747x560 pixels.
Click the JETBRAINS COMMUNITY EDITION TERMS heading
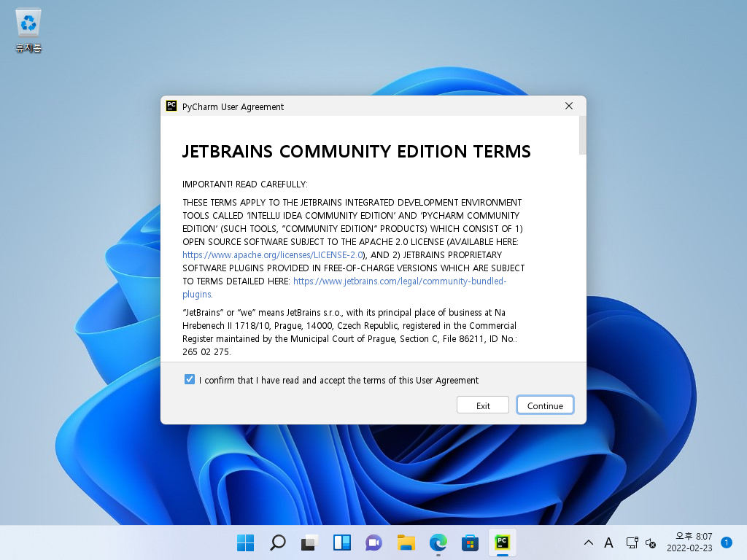pos(356,152)
